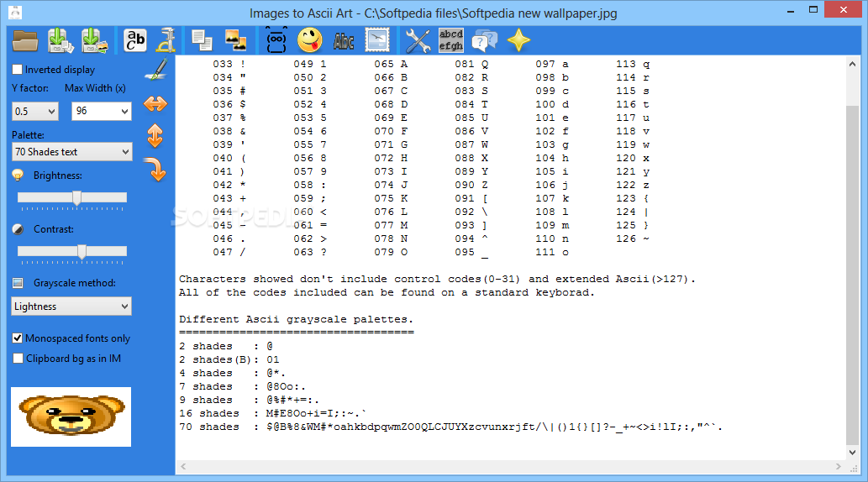868x482 pixels.
Task: Click the pen drawing tool icon
Action: 156,69
